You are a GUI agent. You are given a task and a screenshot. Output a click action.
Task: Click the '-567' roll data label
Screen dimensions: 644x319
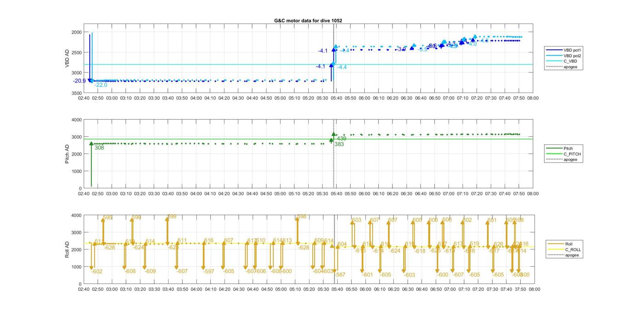click(x=339, y=275)
